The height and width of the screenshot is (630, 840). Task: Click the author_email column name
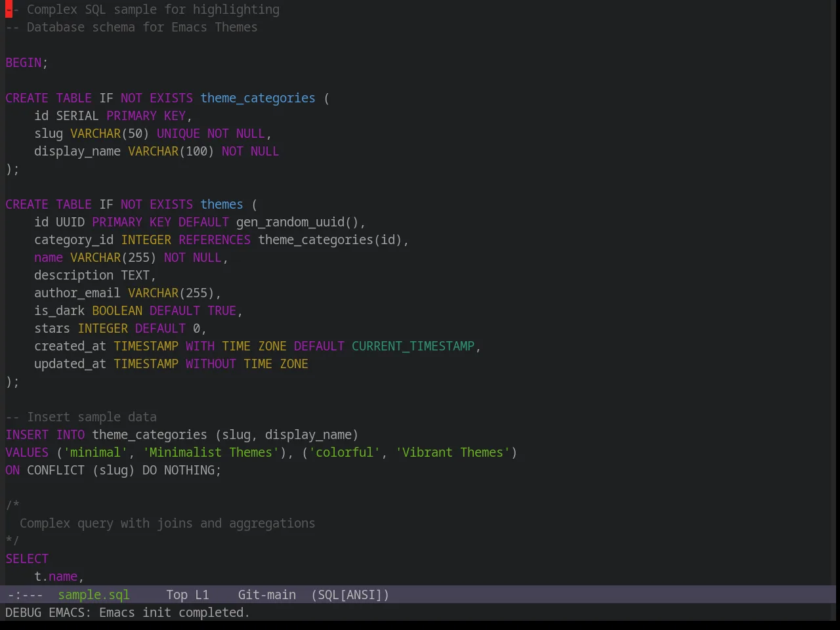coord(77,293)
